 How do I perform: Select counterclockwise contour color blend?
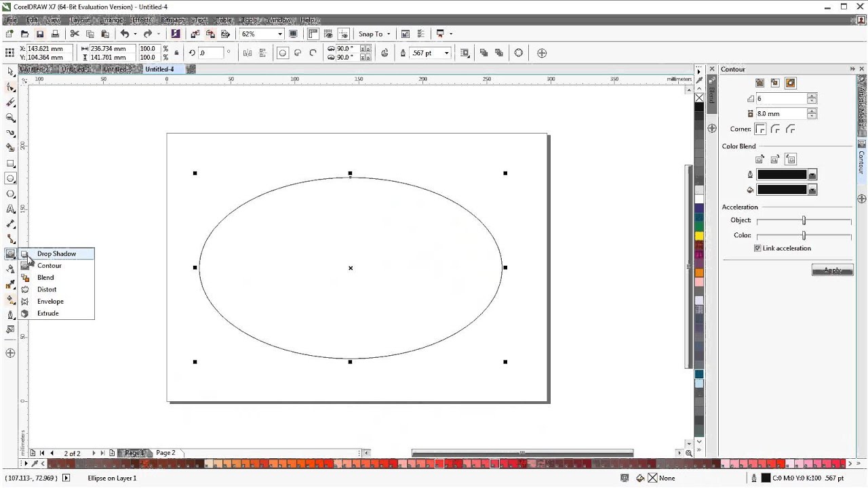791,159
